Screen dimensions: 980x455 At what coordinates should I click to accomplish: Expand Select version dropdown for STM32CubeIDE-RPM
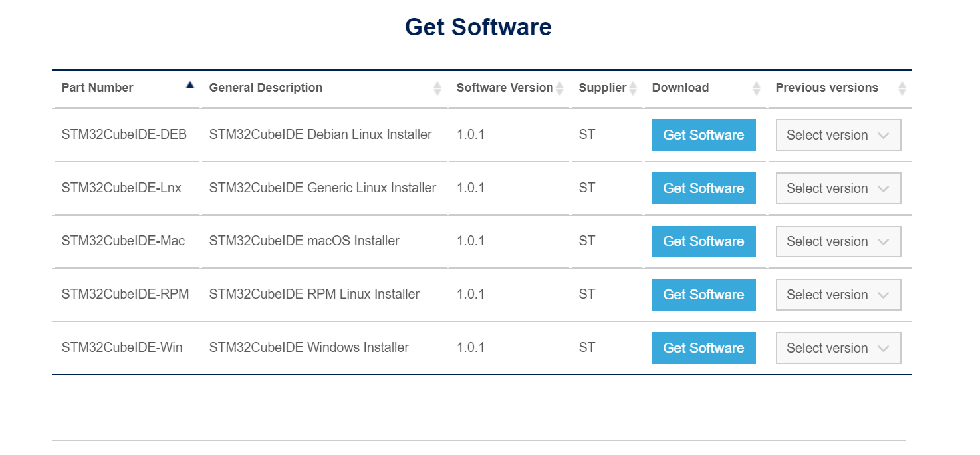(838, 295)
